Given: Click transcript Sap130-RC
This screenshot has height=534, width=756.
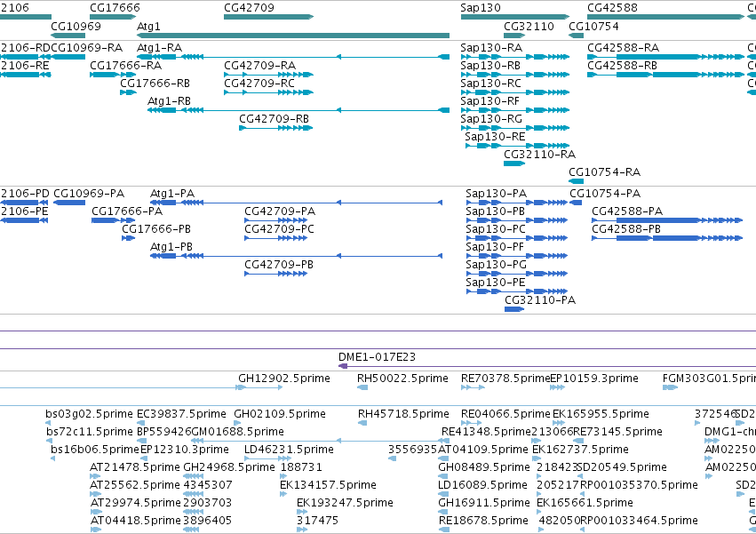Looking at the screenshot, I should coord(515,92).
